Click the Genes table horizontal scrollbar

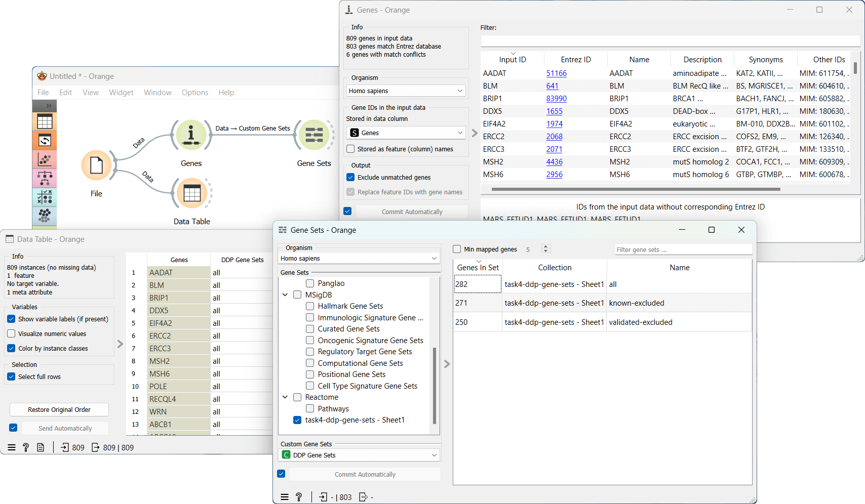(636, 189)
